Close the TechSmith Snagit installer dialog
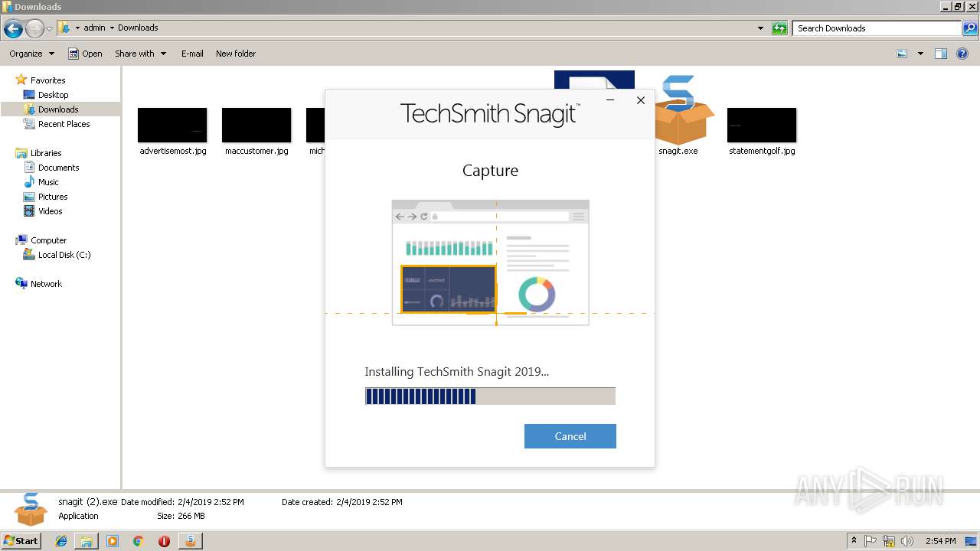This screenshot has height=551, width=980. click(641, 99)
